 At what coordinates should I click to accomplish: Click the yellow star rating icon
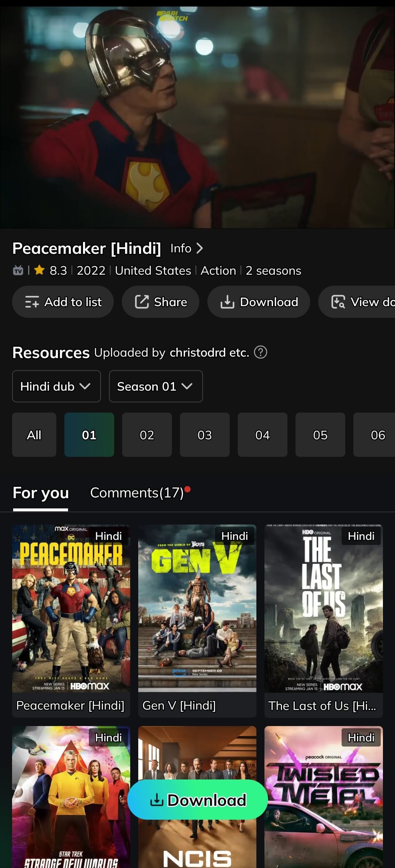(39, 270)
